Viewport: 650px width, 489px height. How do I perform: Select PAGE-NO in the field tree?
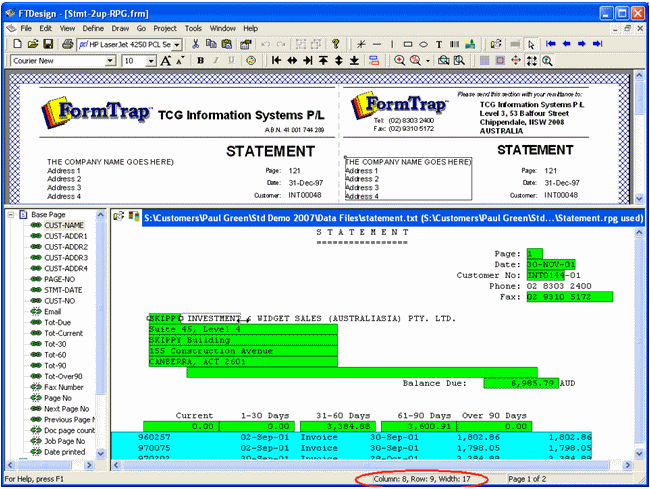(x=60, y=279)
